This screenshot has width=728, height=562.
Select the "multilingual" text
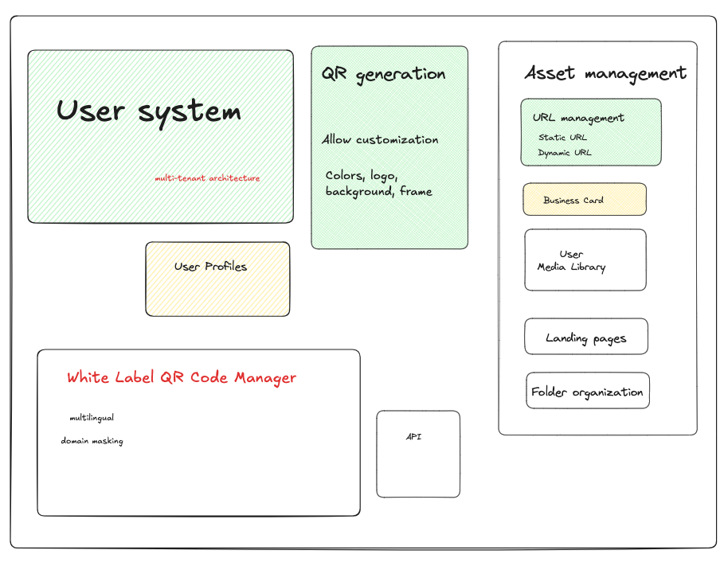(92, 418)
